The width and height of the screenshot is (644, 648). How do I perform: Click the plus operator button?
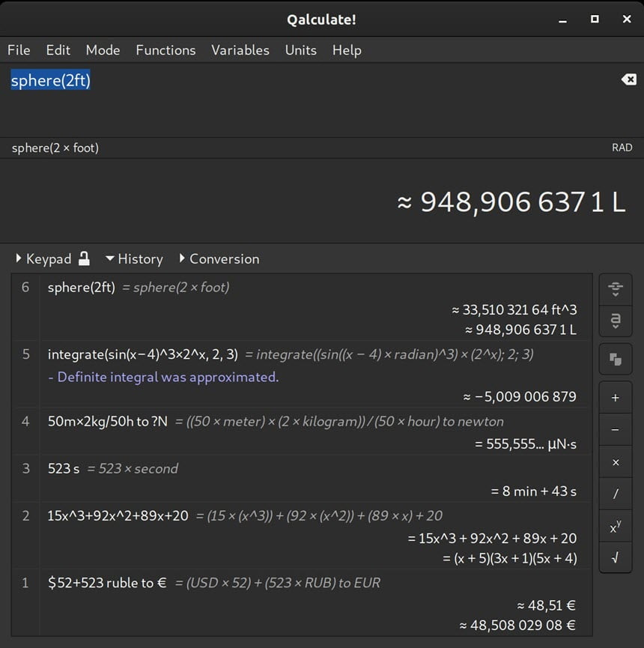pyautogui.click(x=615, y=398)
